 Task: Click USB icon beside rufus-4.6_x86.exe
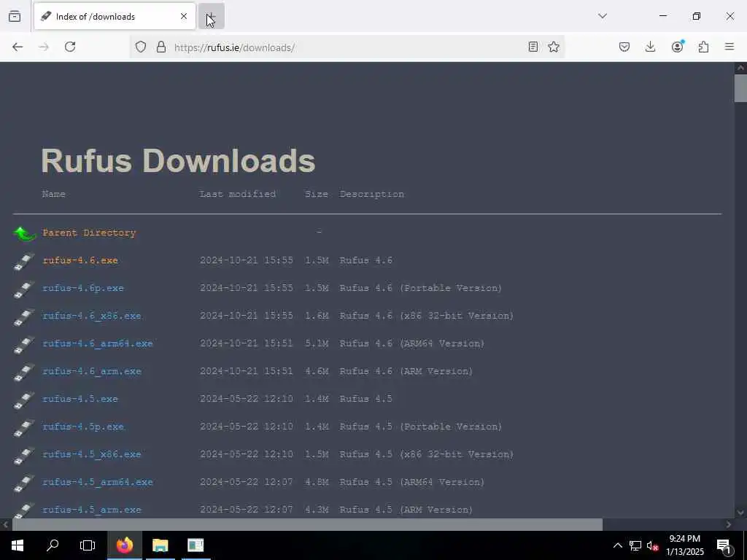point(24,316)
